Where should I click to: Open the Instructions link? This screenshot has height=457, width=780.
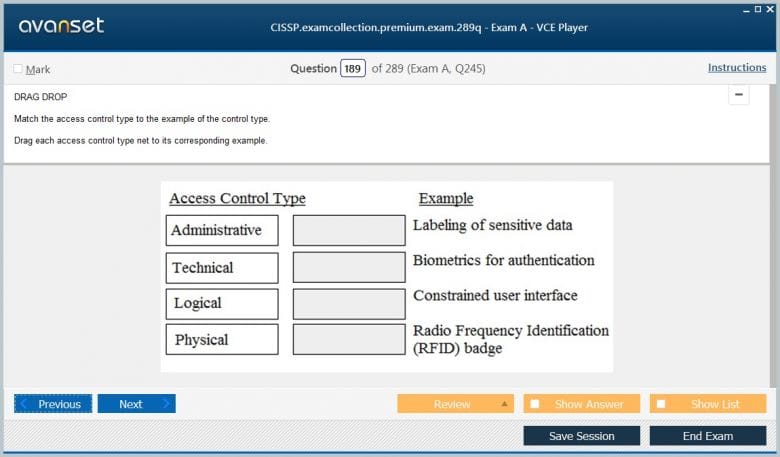737,68
